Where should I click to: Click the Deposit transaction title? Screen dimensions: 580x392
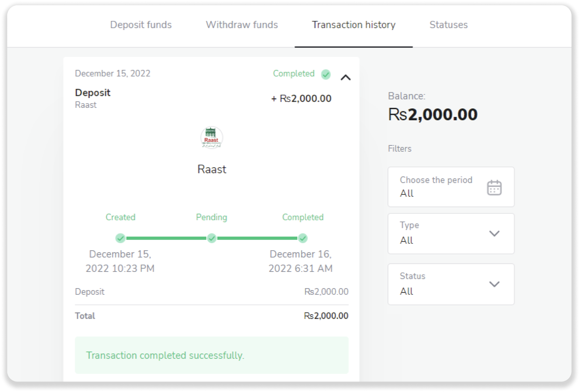[93, 93]
